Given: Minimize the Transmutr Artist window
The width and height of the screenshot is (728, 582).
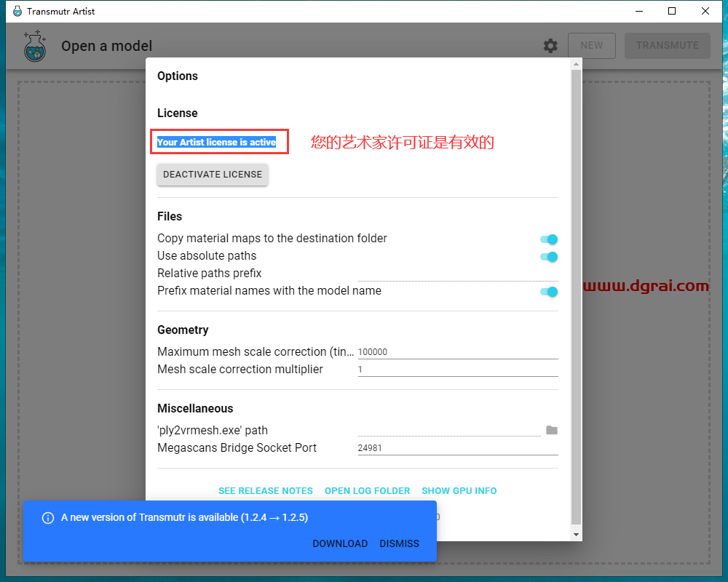Looking at the screenshot, I should [x=639, y=11].
